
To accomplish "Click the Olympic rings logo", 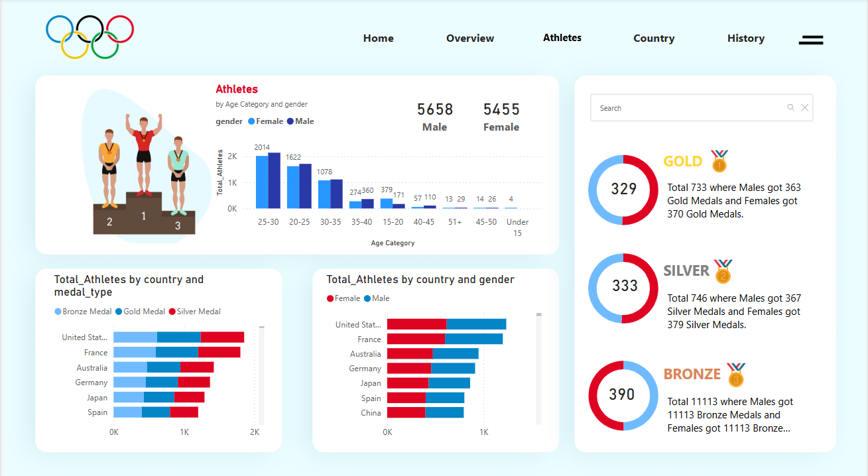I will 90,36.
